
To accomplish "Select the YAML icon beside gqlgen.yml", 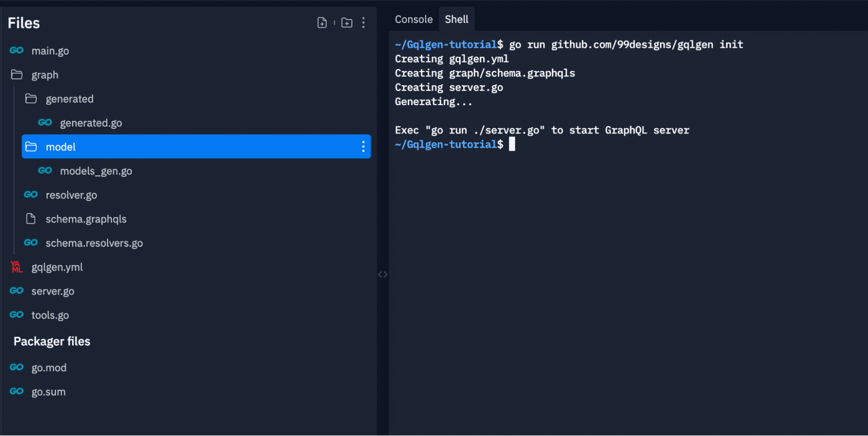I will pos(16,267).
